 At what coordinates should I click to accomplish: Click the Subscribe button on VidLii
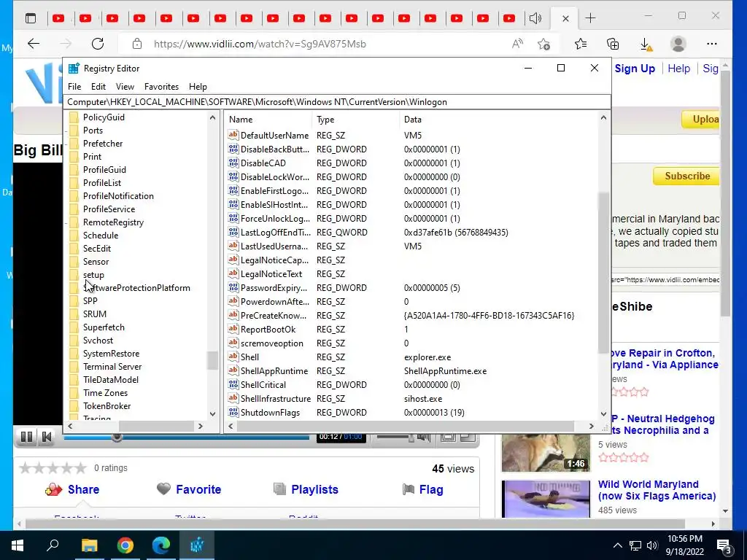(686, 176)
